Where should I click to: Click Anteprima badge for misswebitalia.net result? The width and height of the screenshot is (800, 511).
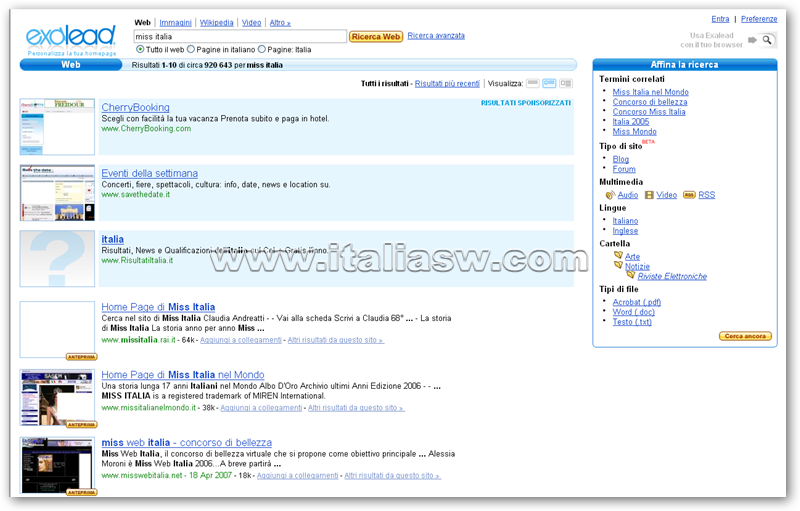82,492
